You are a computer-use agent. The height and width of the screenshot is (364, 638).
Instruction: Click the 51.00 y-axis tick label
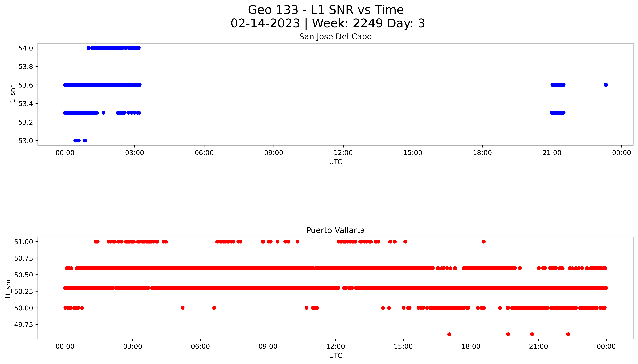[24, 242]
